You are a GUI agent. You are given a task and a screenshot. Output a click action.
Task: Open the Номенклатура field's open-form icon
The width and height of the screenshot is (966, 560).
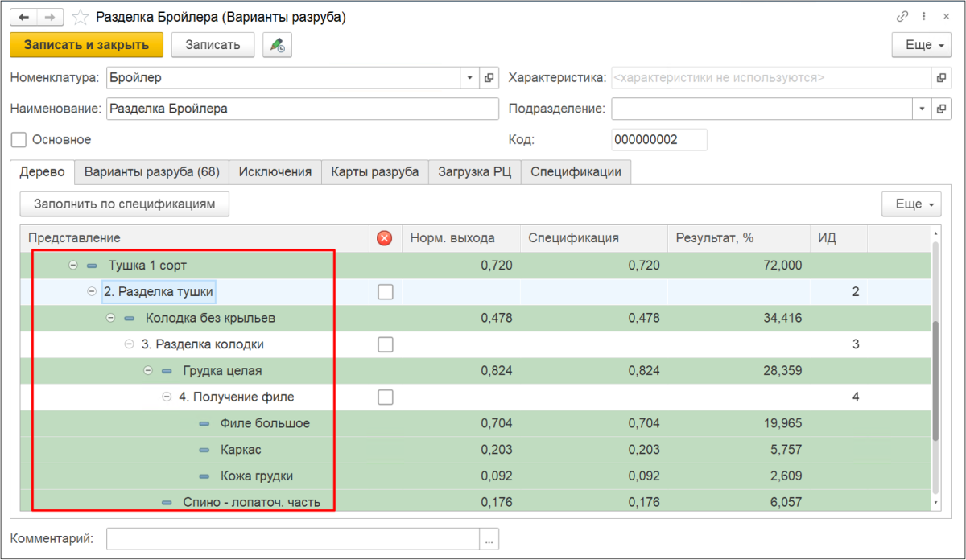(489, 78)
